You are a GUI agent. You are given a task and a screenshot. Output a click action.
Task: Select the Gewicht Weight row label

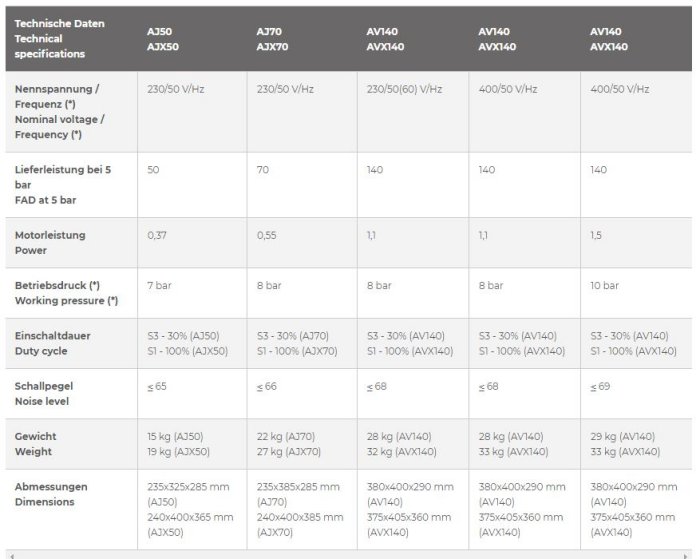pos(38,444)
